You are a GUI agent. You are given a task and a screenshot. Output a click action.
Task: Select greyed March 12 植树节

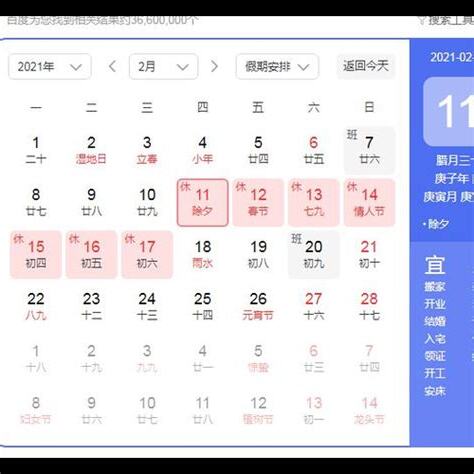click(258, 410)
